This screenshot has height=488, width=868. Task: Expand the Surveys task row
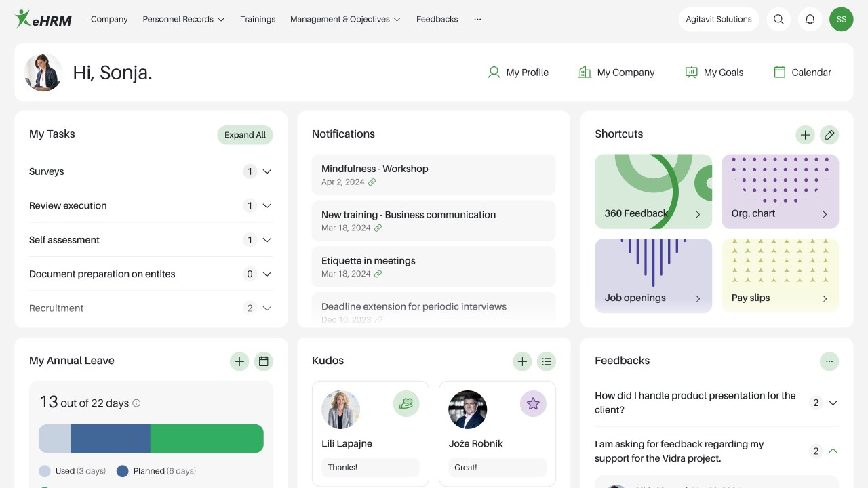(151, 171)
